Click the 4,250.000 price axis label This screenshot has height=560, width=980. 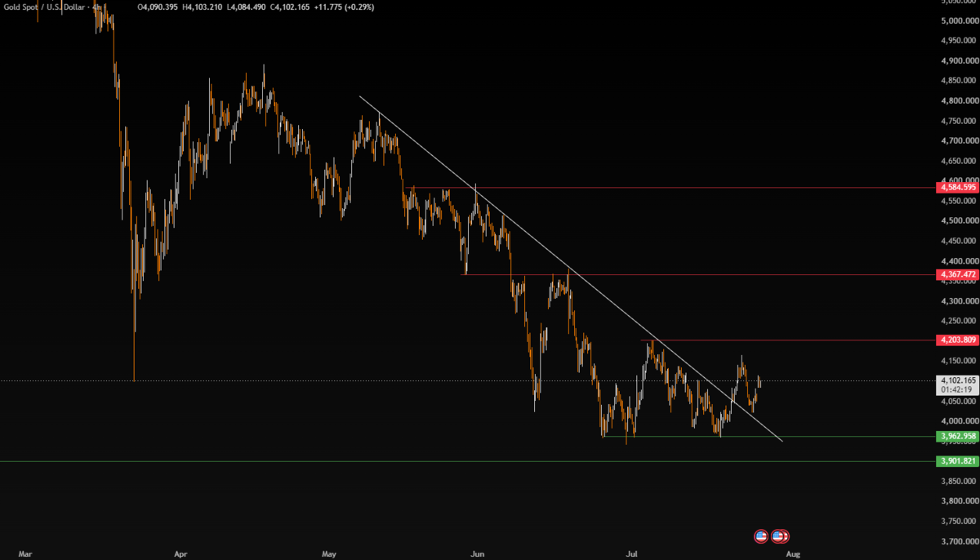[x=959, y=321]
